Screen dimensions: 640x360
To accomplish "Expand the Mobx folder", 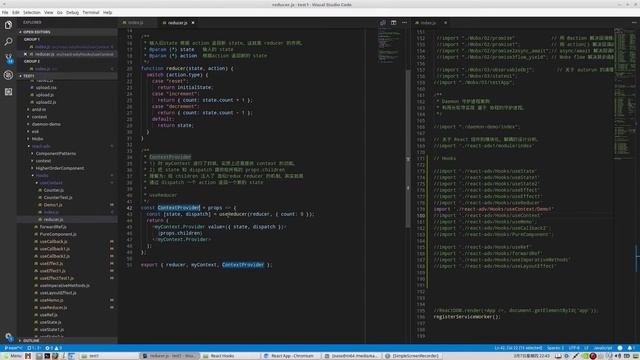I will [37, 139].
